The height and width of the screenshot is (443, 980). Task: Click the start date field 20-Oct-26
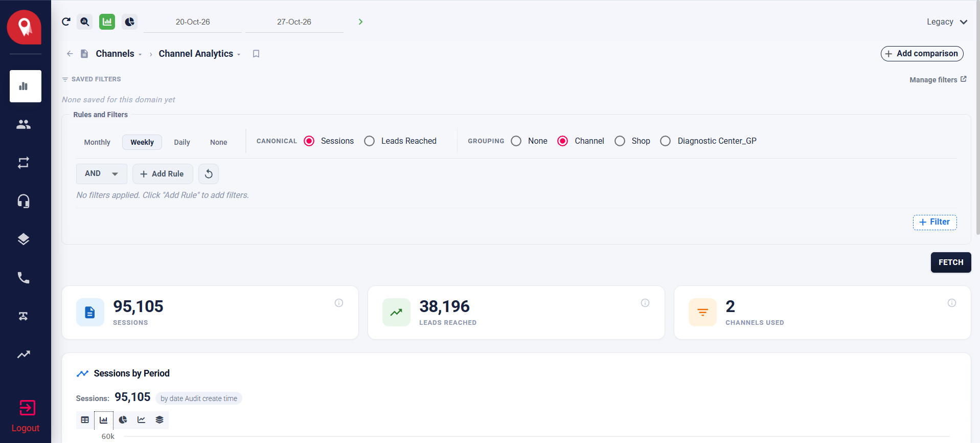click(193, 22)
